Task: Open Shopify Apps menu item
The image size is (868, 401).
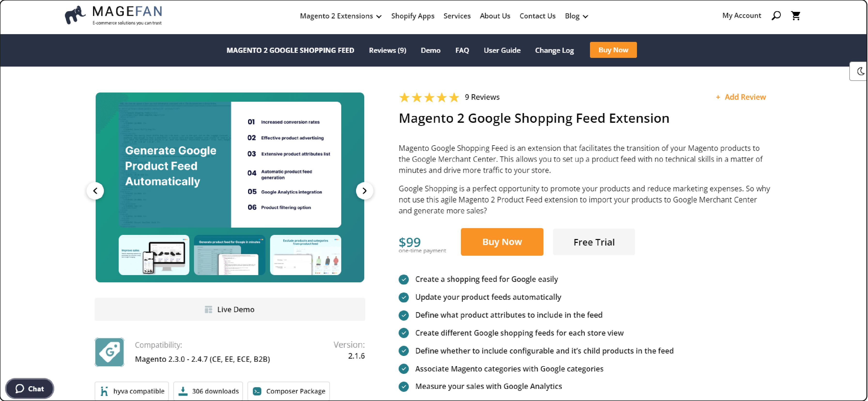Action: 412,16
